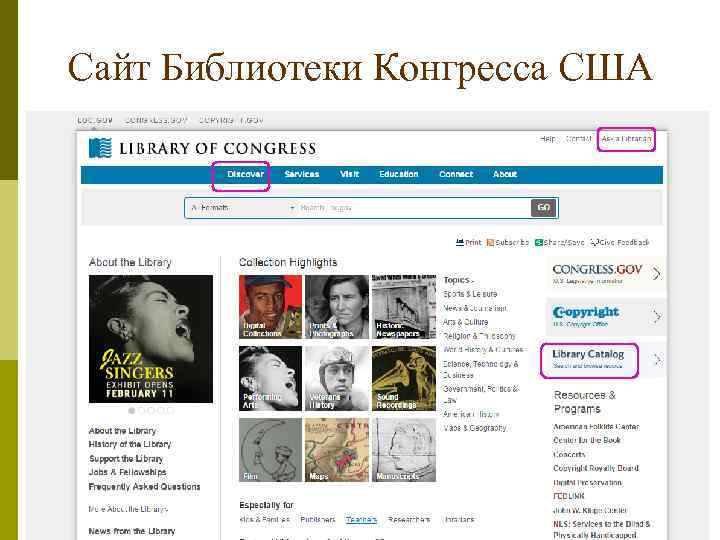Open the Digital Collections thumbnail

(270, 307)
